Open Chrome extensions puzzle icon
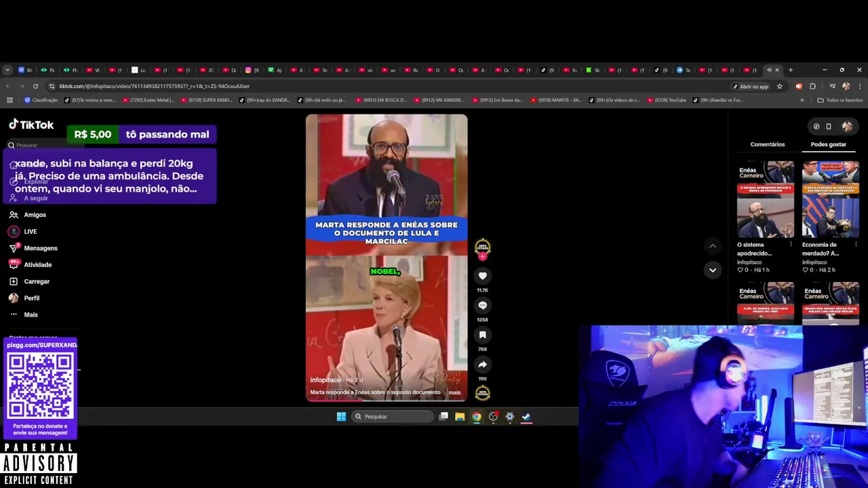868x488 pixels. (812, 86)
